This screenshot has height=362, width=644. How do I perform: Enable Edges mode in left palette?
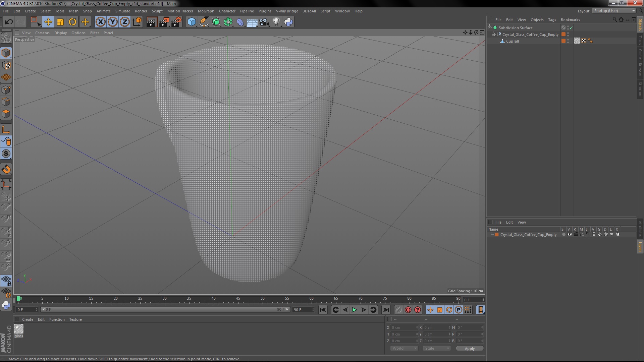(6, 102)
